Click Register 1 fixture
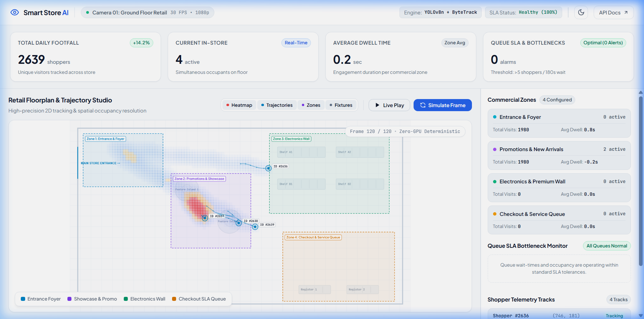 [315, 289]
